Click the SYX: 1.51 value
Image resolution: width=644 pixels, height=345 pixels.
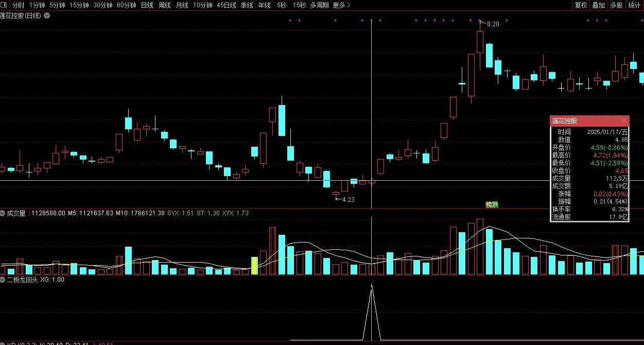pos(181,213)
